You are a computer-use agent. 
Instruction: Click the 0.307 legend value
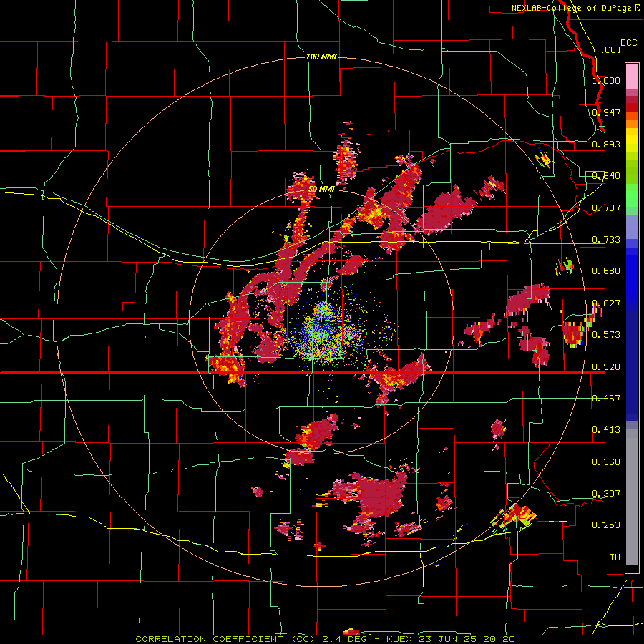606,494
